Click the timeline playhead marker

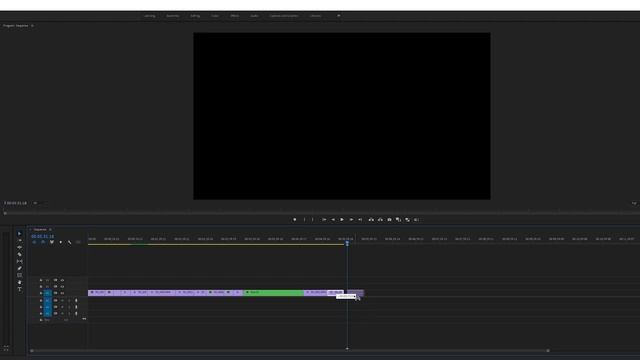[347, 243]
